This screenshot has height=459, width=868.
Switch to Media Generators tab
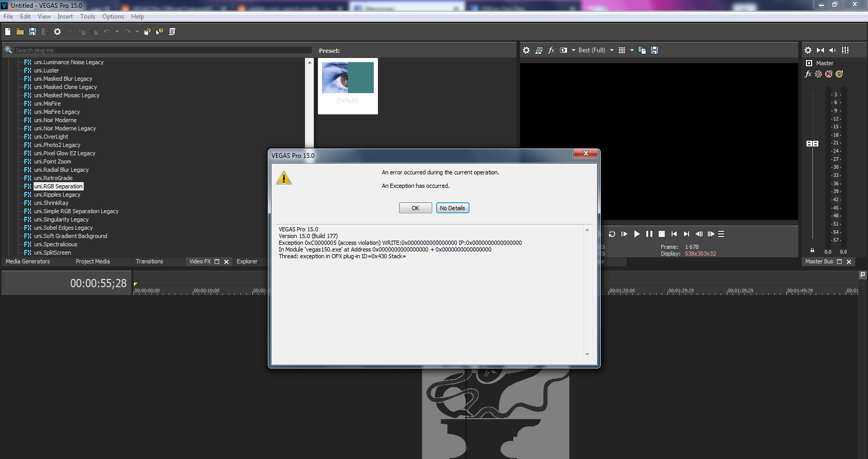(x=28, y=261)
